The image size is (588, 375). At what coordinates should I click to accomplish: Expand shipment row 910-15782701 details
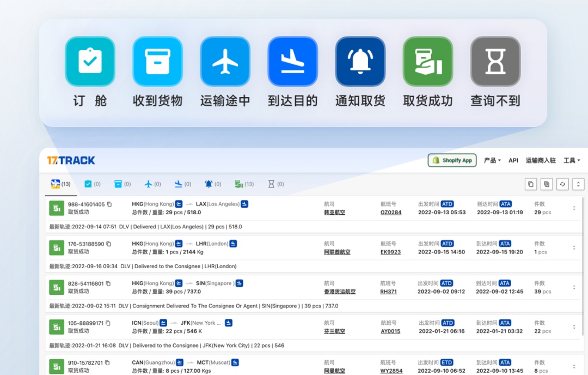pos(574,366)
